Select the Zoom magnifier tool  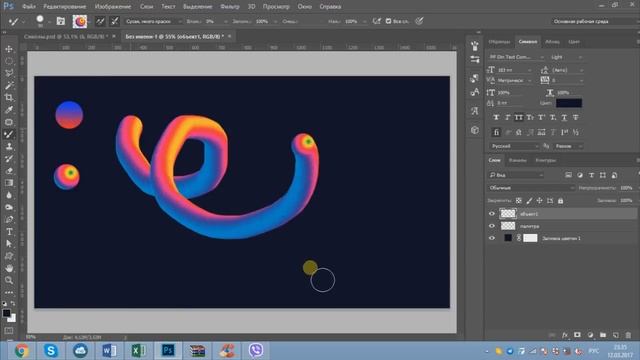coord(9,280)
